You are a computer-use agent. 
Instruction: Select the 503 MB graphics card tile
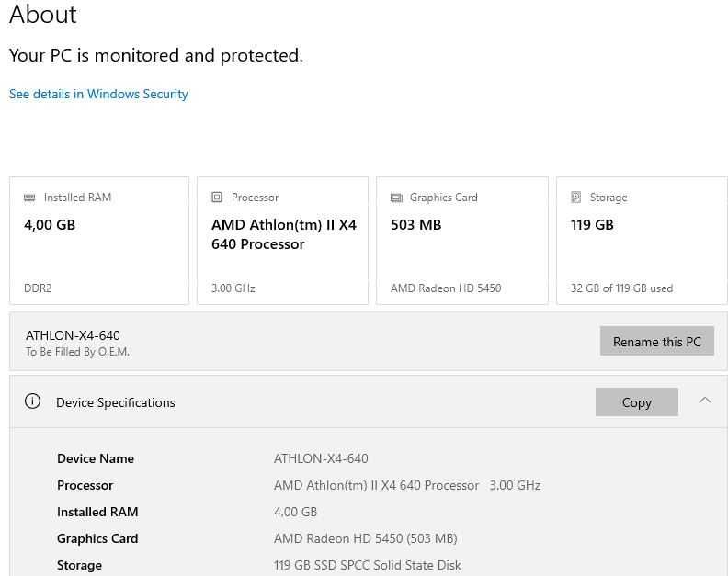coord(462,241)
